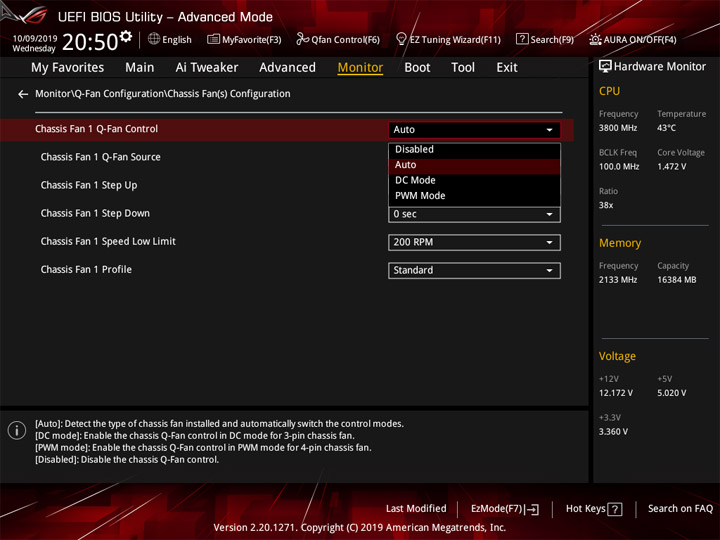Click the 10/09/2019 date
This screenshot has height=540, width=720.
click(35, 39)
